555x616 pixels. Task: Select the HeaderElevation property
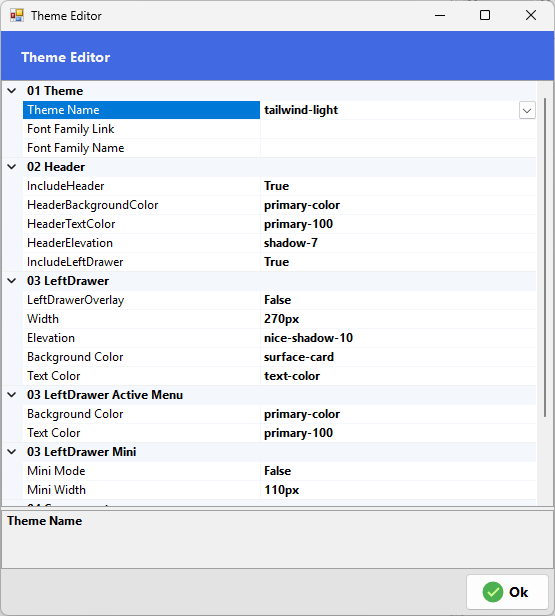coord(70,243)
